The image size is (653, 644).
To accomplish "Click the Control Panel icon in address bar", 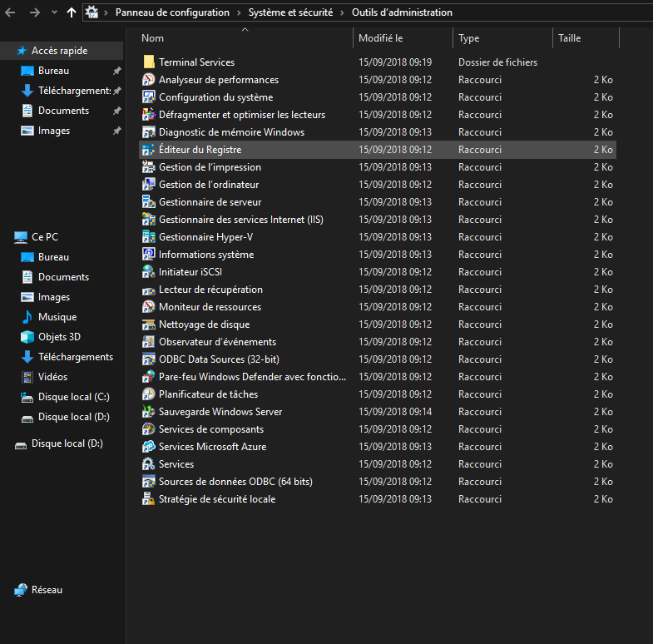I will pyautogui.click(x=92, y=12).
